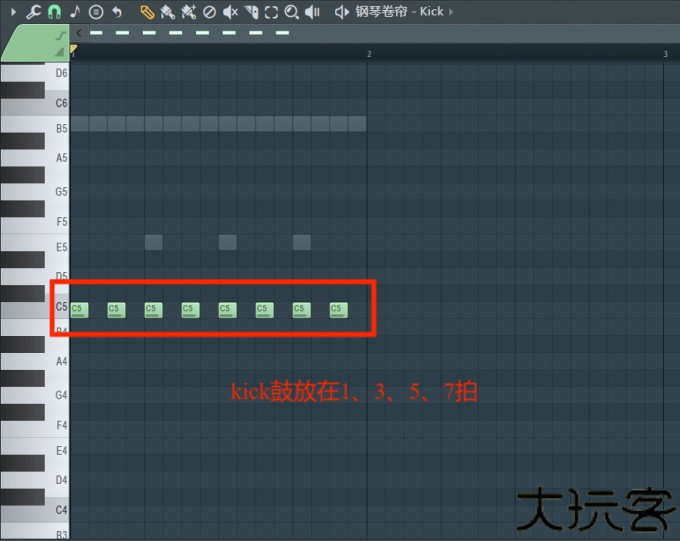
Task: Click the left chevron scroll button
Action: pos(78,33)
